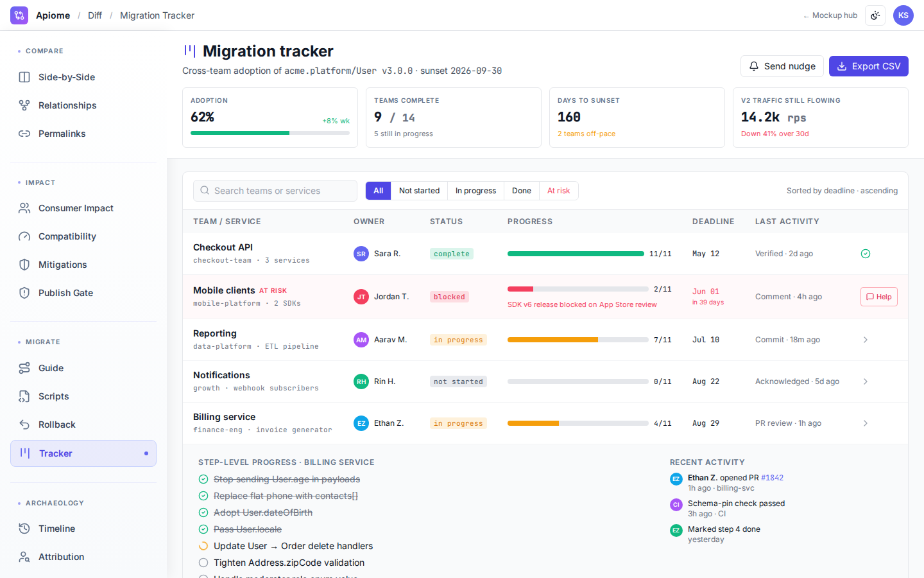Toggle step 'Adopt User.dateOfBirth'

coord(203,512)
